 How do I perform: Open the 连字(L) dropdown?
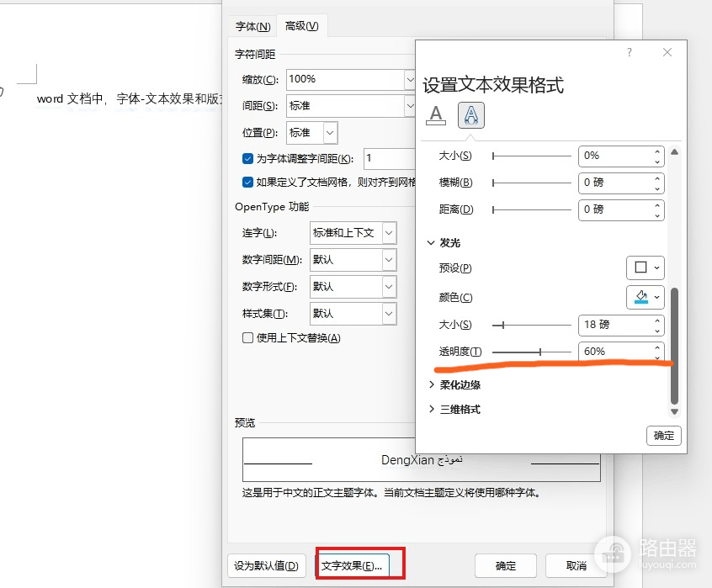pos(389,233)
